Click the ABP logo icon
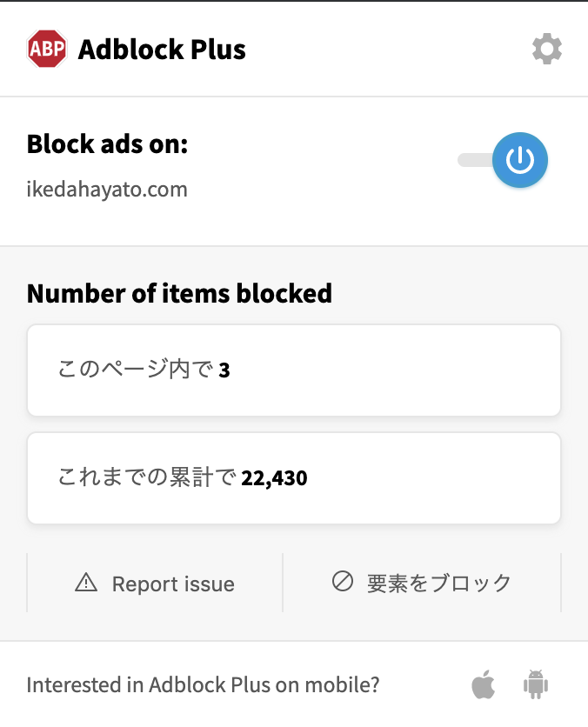Viewport: 588px width, 727px height. (45, 49)
